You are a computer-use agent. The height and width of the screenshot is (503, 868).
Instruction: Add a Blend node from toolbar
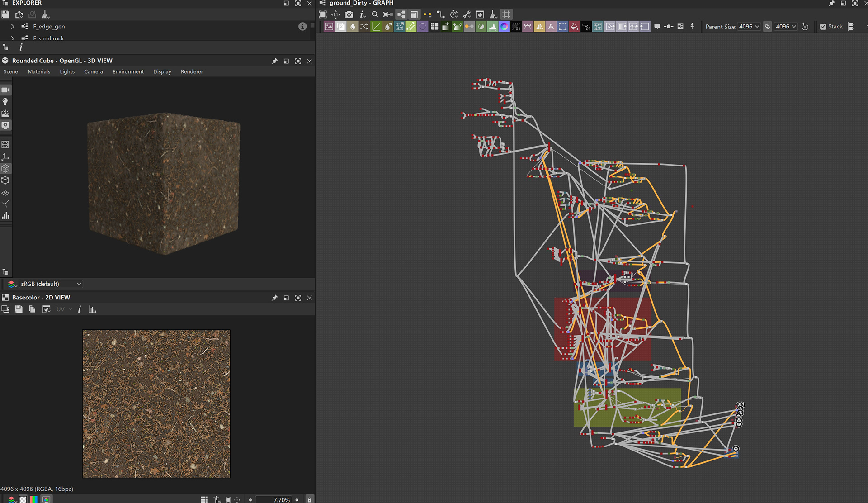click(341, 27)
